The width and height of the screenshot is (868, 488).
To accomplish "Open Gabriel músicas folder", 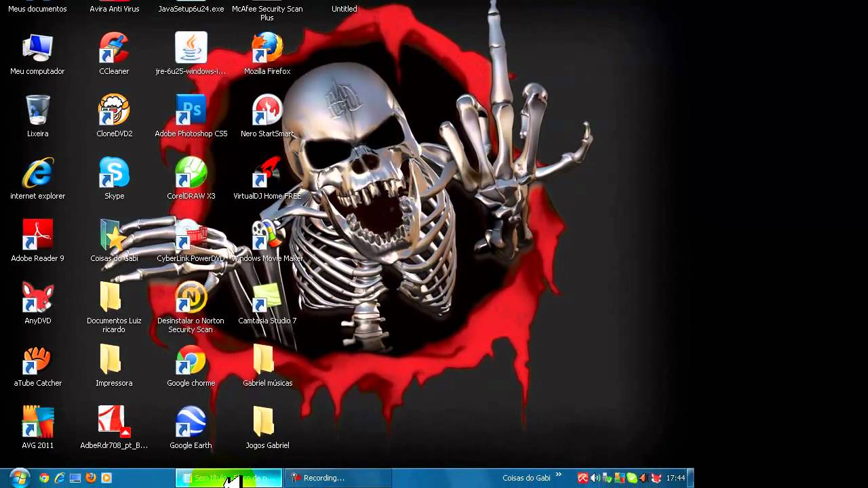I will pyautogui.click(x=267, y=366).
